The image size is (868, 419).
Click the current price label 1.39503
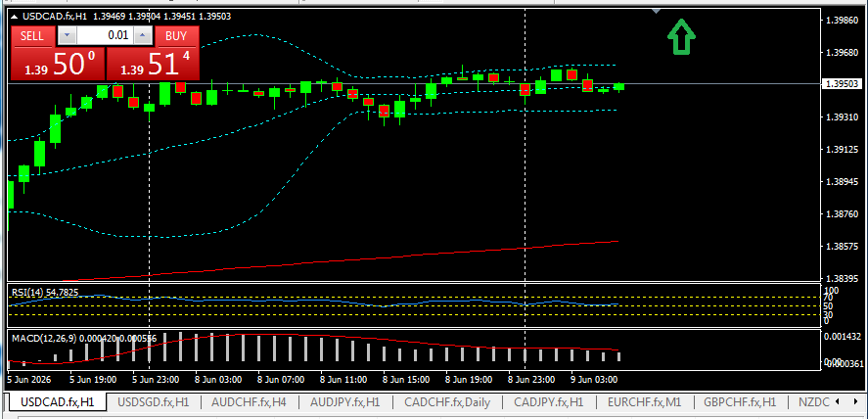[x=842, y=84]
